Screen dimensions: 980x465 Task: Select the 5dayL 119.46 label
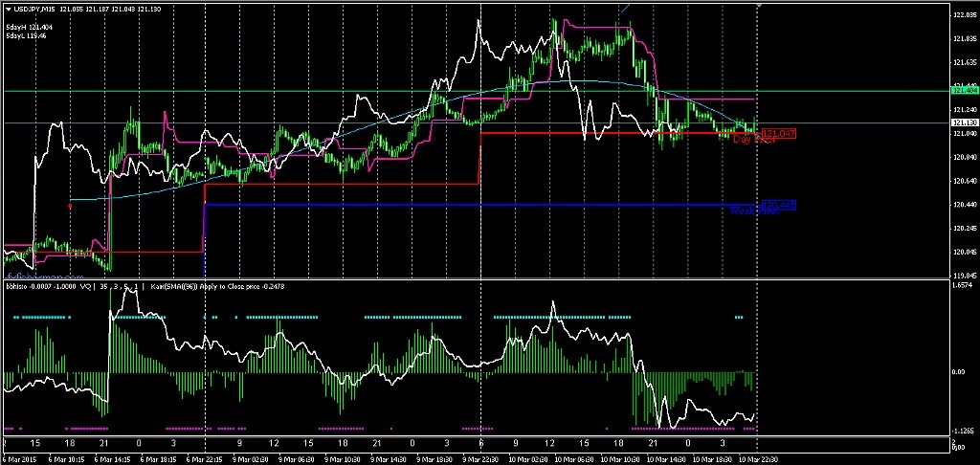[26, 35]
